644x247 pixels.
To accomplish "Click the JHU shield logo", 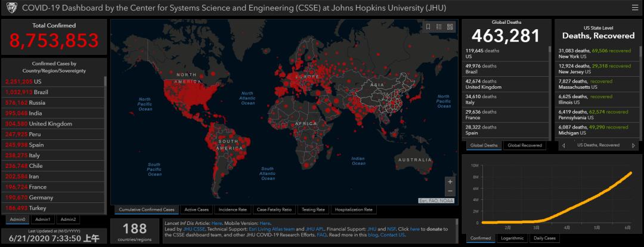I will (x=11, y=8).
